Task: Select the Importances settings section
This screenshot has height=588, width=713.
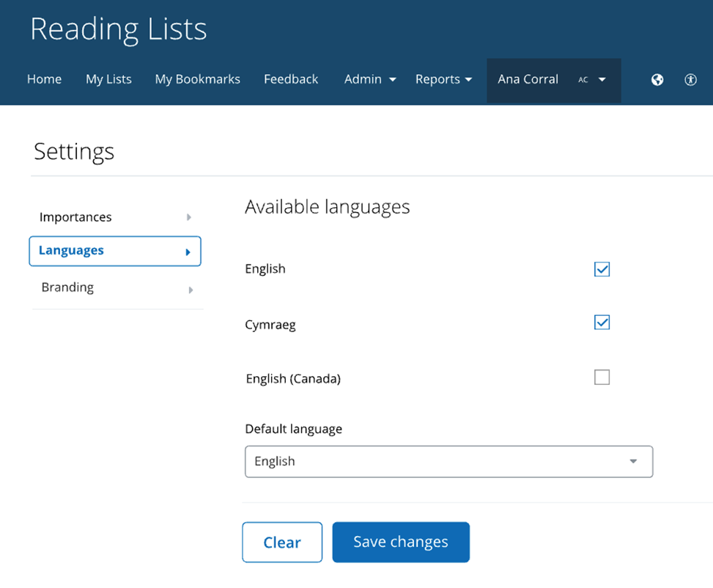Action: tap(115, 217)
